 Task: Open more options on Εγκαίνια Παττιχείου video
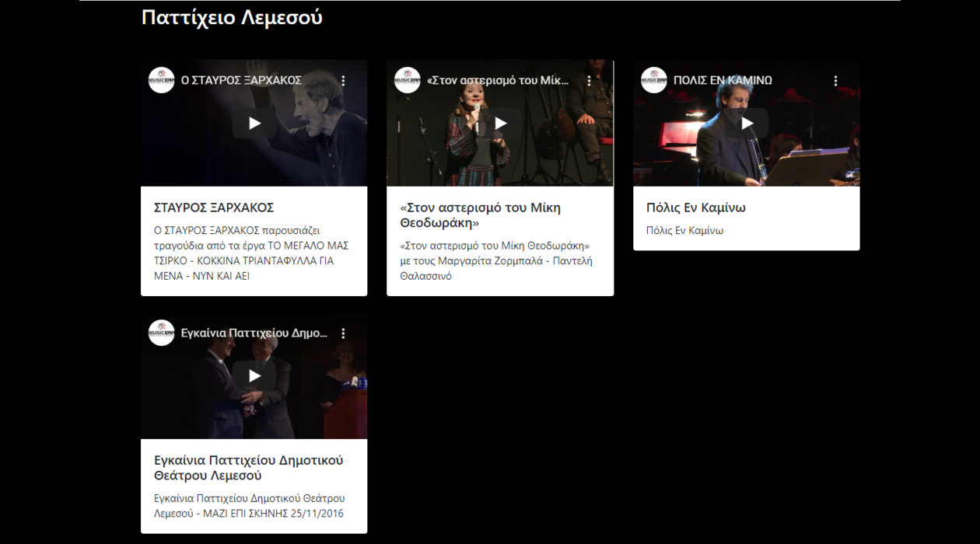coord(343,333)
